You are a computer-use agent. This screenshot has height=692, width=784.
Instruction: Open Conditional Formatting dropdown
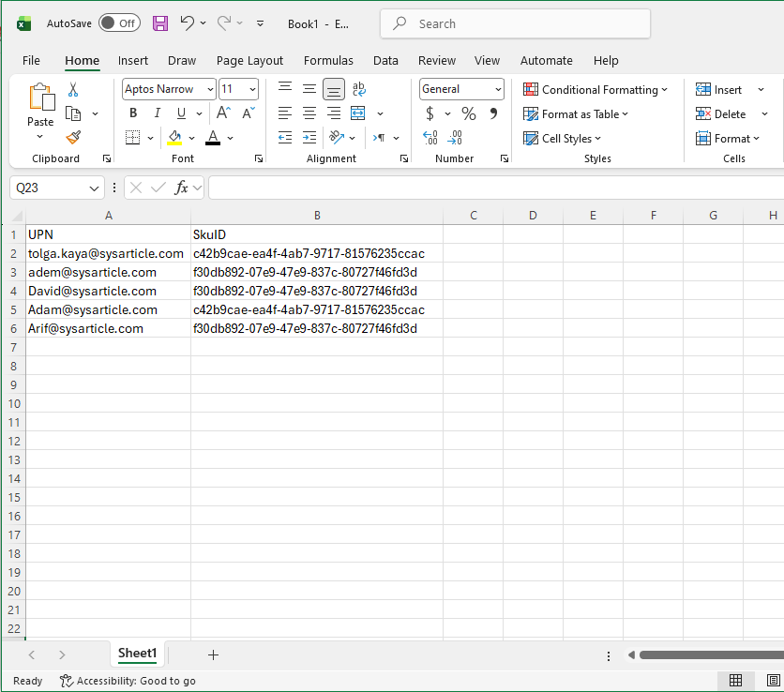coord(595,89)
